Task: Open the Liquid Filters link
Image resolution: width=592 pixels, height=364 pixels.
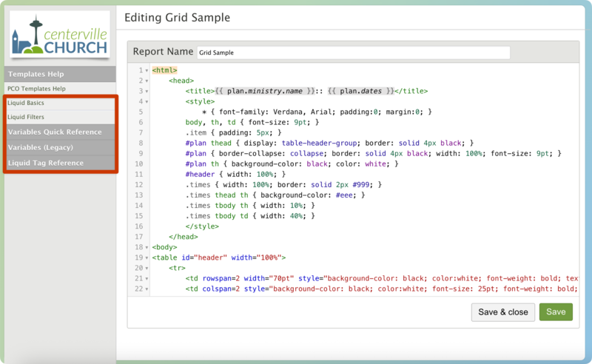Action: [x=26, y=117]
